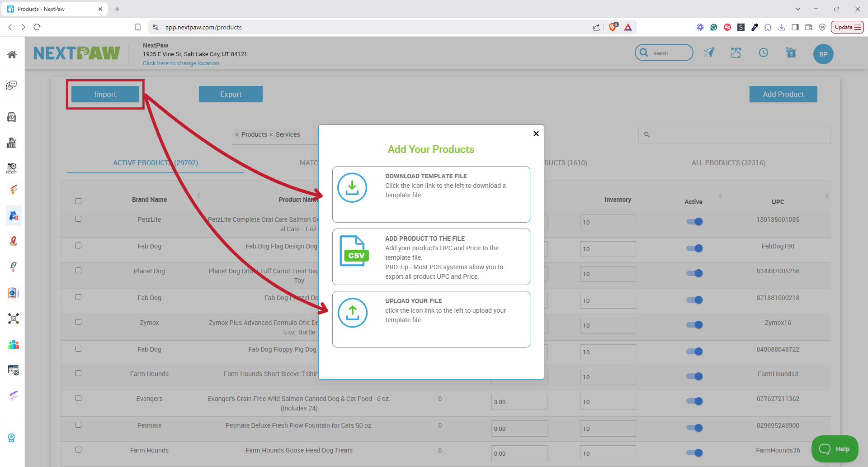Click the header Search field
This screenshot has height=467, width=868.
(x=664, y=52)
